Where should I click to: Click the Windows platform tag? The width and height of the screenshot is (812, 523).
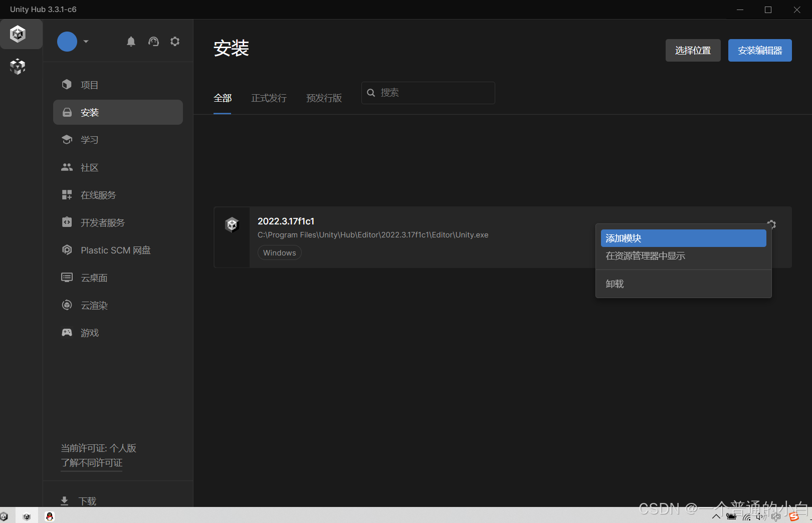(x=280, y=252)
